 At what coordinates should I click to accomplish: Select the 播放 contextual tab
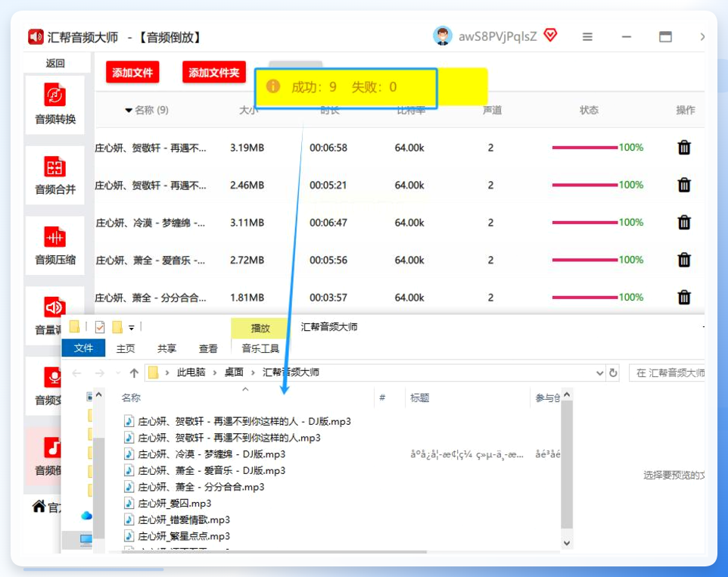pyautogui.click(x=260, y=328)
